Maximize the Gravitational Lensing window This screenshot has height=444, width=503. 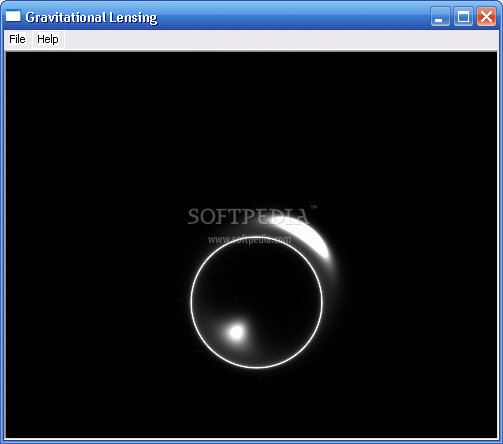pyautogui.click(x=463, y=17)
